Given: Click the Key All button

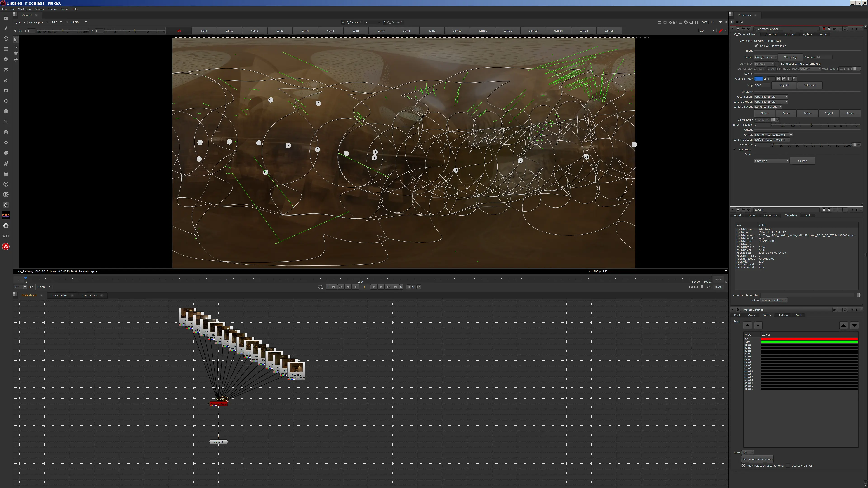Looking at the screenshot, I should [784, 85].
